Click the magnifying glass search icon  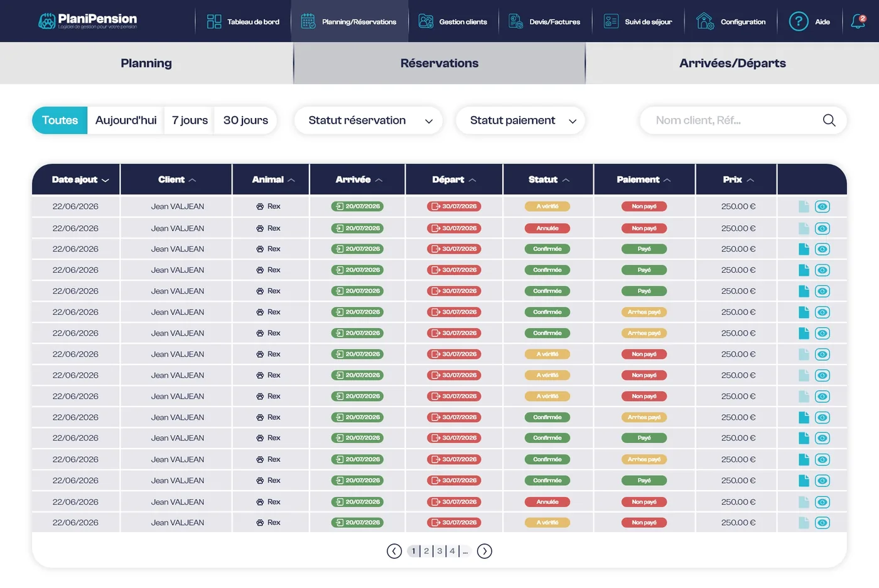(829, 120)
